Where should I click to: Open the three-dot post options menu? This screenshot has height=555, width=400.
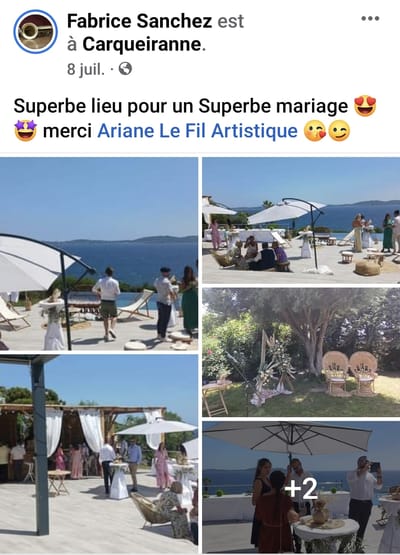coord(370,18)
